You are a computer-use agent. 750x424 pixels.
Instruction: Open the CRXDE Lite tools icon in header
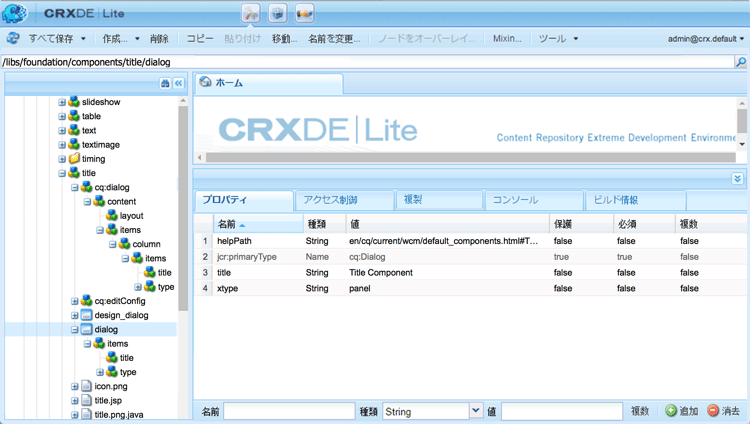(251, 13)
